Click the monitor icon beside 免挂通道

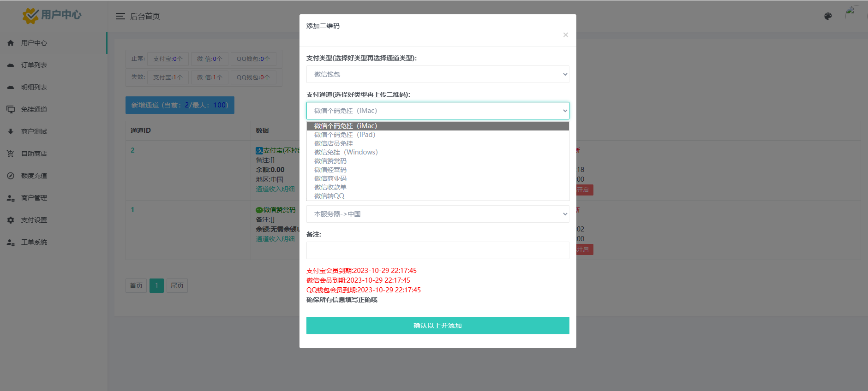point(11,109)
